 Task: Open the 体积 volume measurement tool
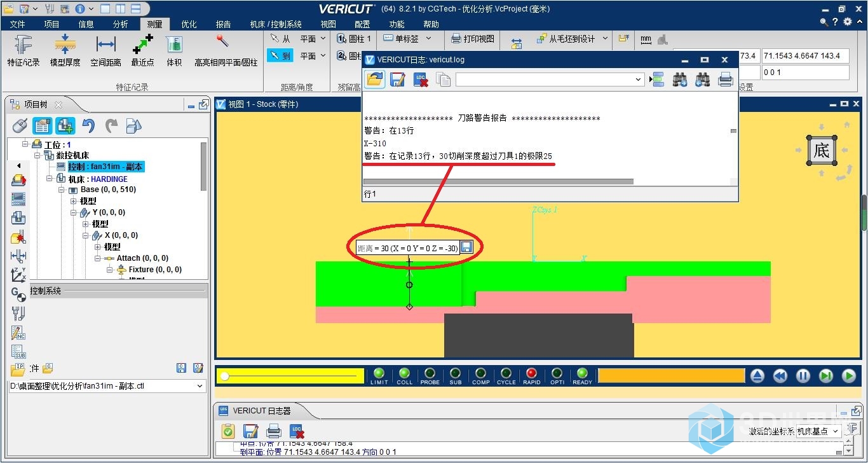click(x=174, y=51)
